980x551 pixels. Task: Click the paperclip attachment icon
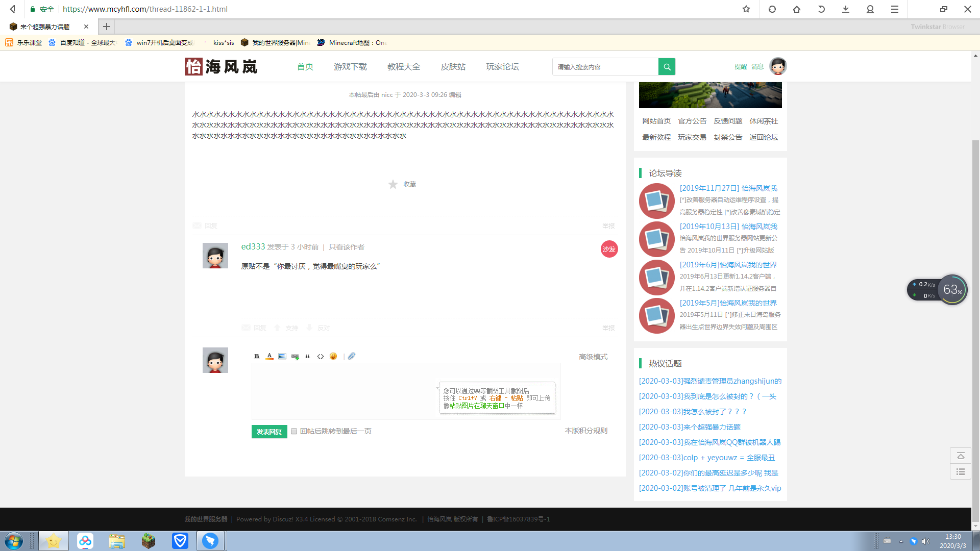pyautogui.click(x=352, y=357)
